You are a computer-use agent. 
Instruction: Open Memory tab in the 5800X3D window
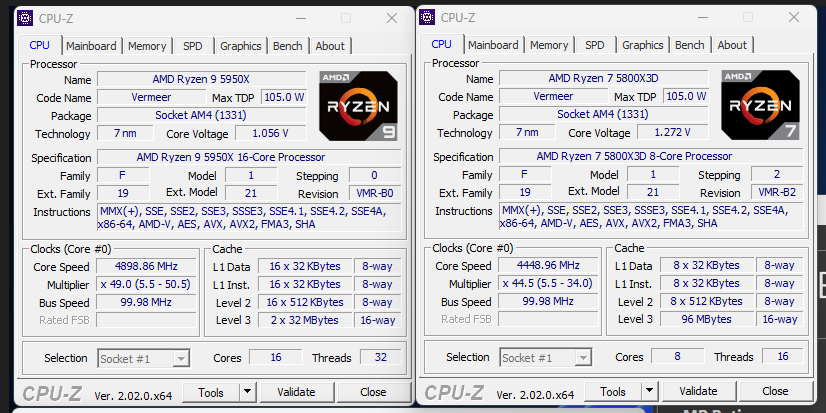point(549,45)
